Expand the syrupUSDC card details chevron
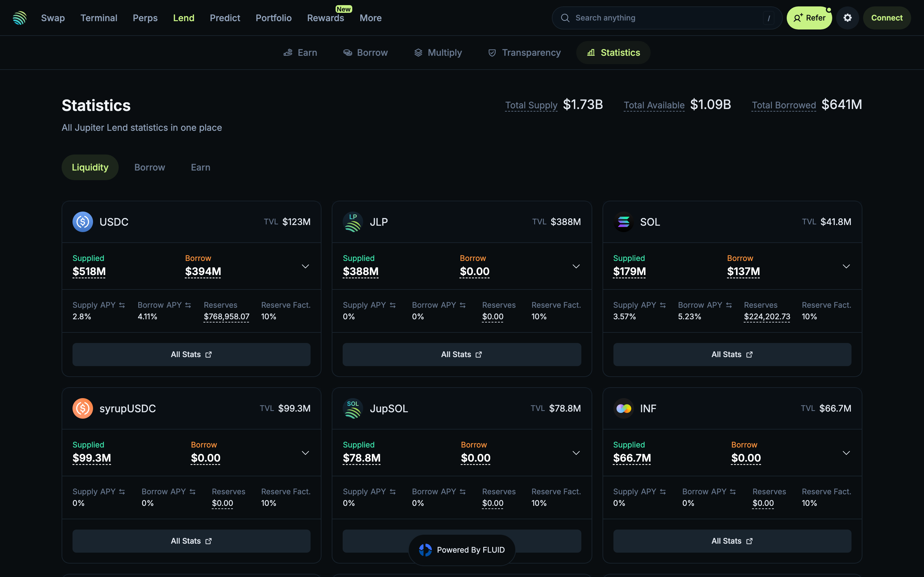 tap(306, 453)
